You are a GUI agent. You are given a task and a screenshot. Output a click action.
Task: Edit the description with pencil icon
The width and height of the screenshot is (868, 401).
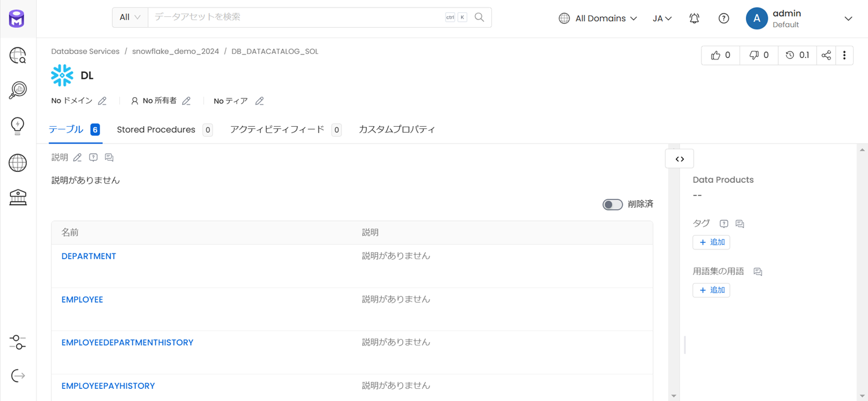point(78,157)
